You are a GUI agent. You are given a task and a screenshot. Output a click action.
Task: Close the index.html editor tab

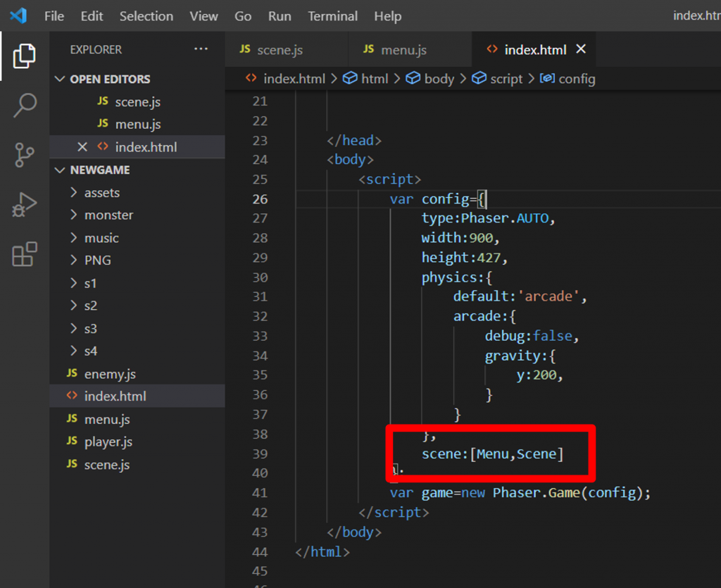click(x=581, y=49)
